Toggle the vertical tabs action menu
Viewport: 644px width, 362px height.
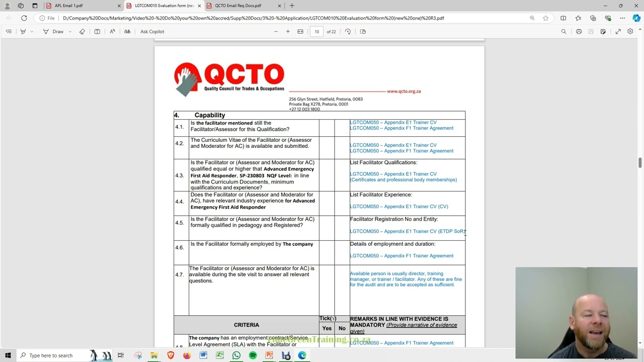35,6
